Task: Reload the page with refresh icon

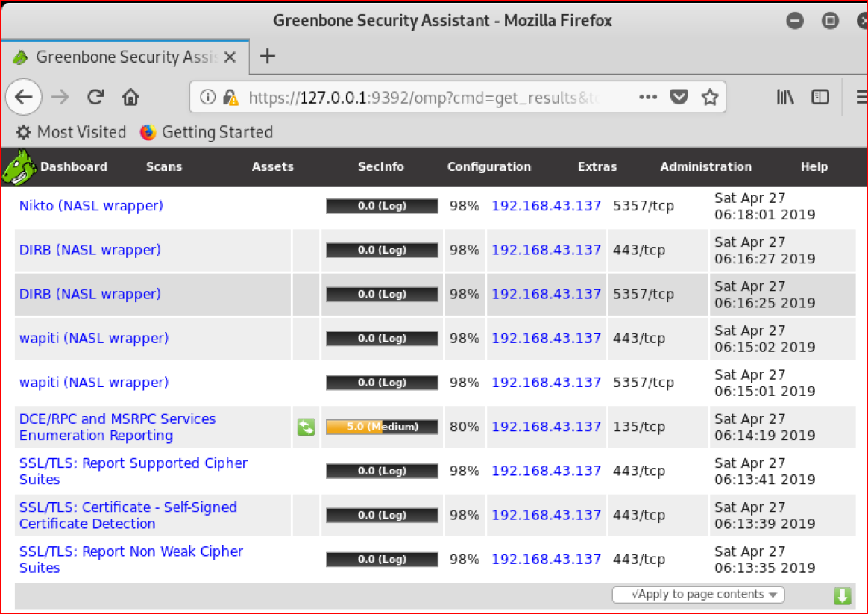Action: pos(95,97)
